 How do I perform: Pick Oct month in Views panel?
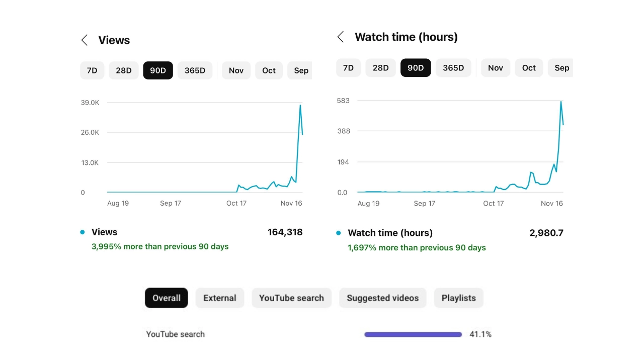269,70
